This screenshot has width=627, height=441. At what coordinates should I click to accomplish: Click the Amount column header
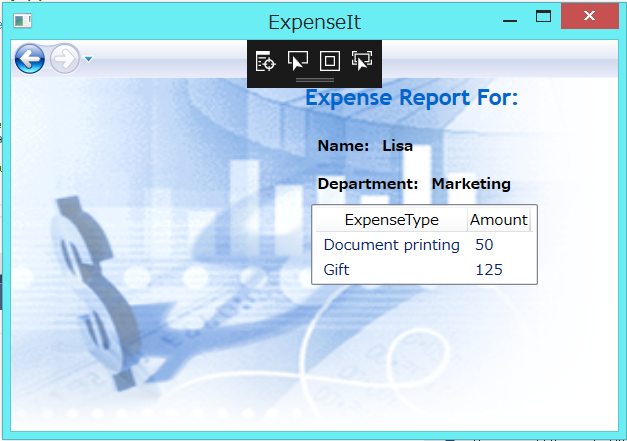[x=499, y=220]
